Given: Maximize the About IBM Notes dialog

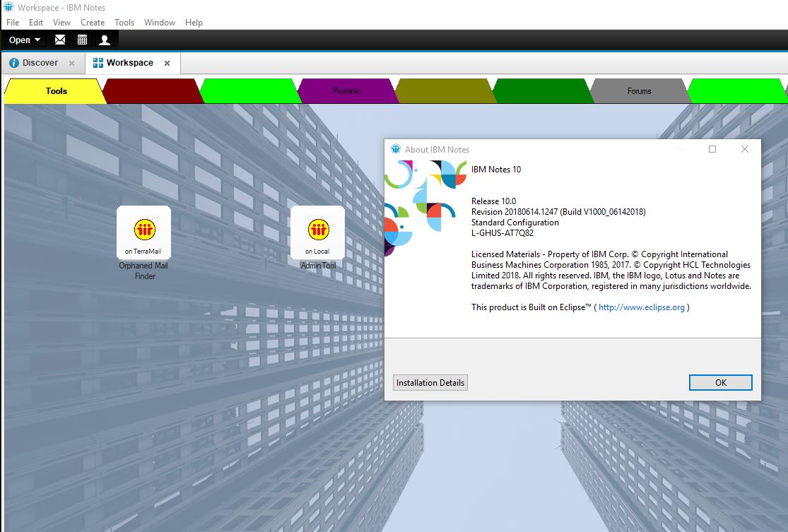Looking at the screenshot, I should 712,149.
